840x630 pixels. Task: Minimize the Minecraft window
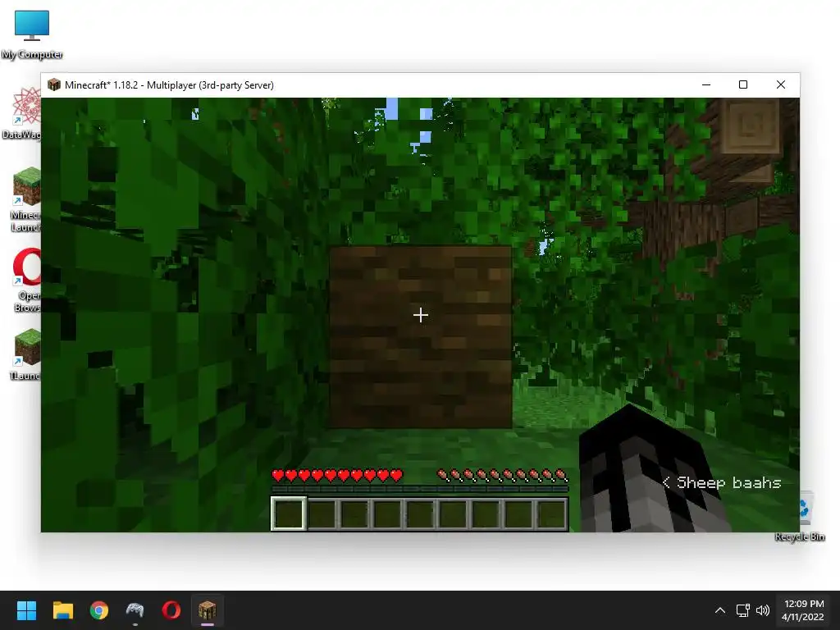pos(706,84)
